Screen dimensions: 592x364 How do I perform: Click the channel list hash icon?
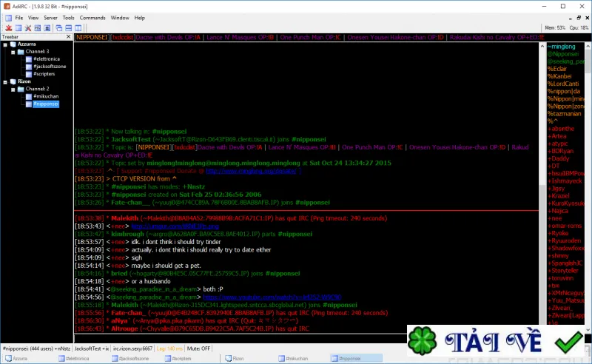pyautogui.click(x=47, y=28)
